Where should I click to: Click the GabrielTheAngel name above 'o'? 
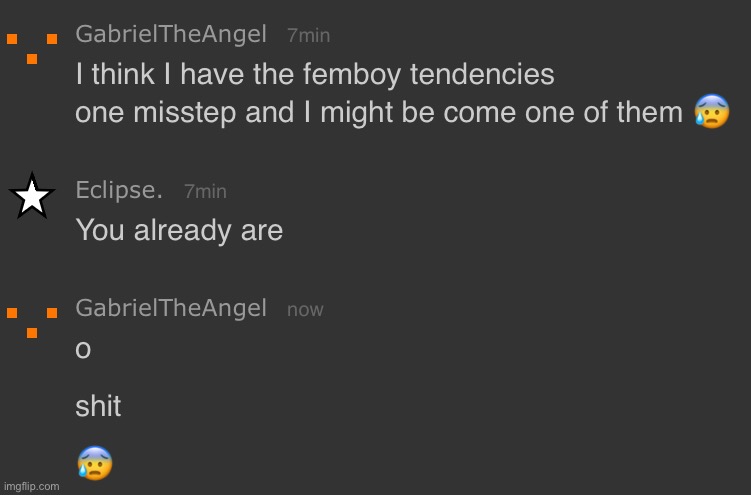[171, 308]
